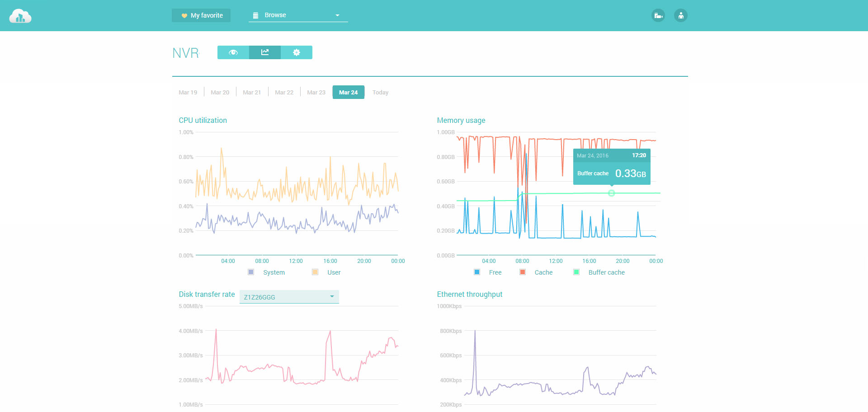Switch to eye overview view
Image resolution: width=868 pixels, height=412 pixels.
coord(233,52)
